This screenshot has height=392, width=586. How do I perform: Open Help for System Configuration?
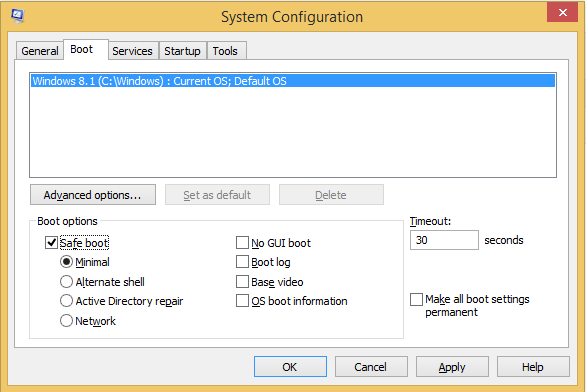coord(533,367)
